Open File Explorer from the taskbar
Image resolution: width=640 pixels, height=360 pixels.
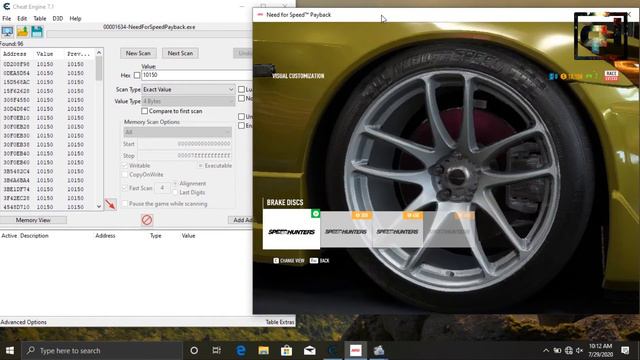264,350
